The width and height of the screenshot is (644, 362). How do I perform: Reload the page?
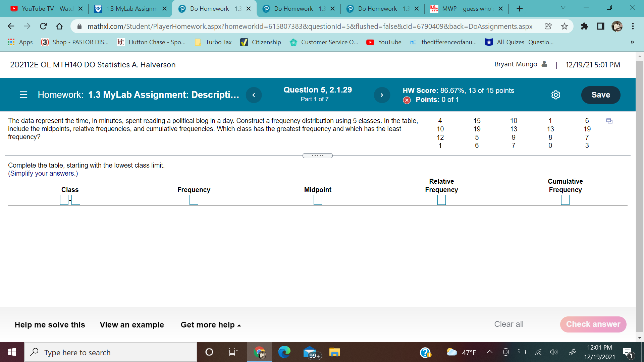(x=43, y=26)
